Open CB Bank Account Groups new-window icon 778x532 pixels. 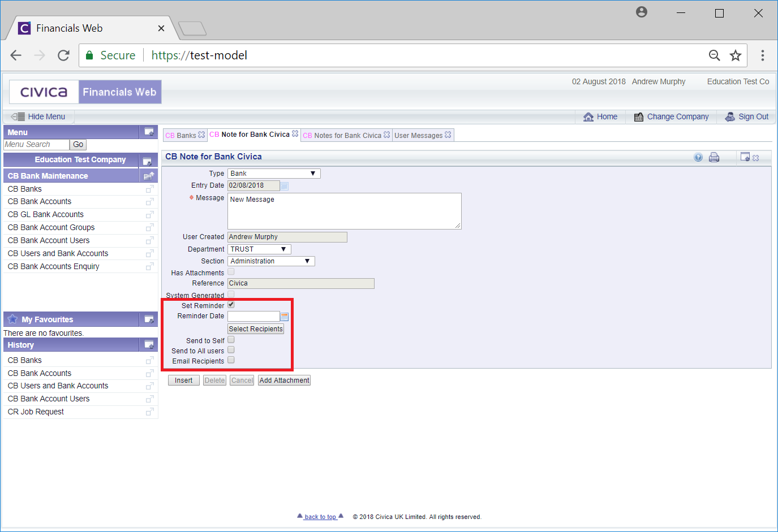(149, 228)
